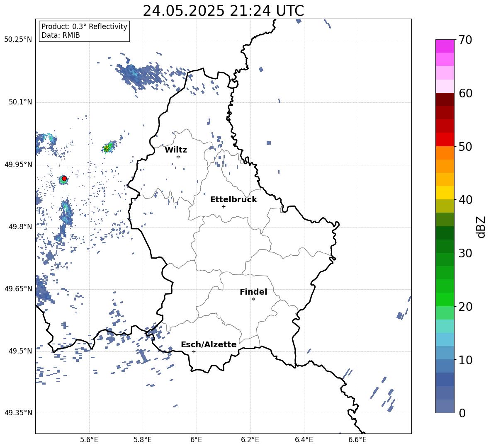Click the 6.4°E longitude label
491x448 pixels.
click(304, 440)
